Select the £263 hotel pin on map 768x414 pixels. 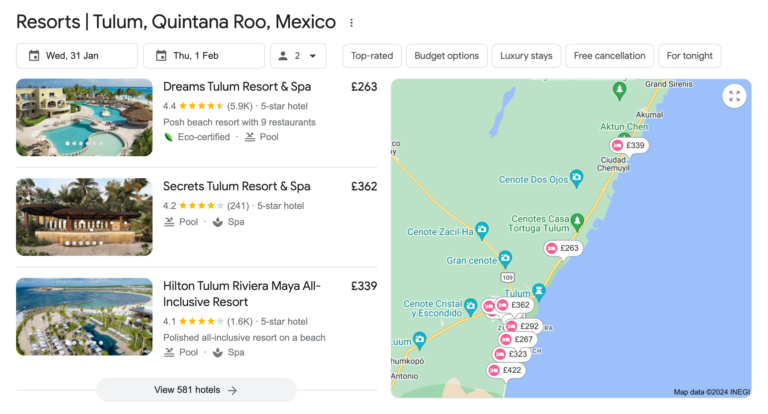coord(563,248)
